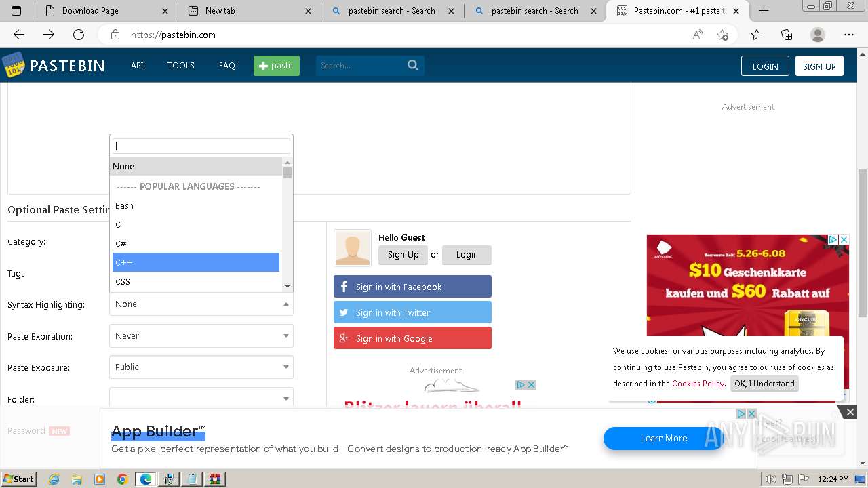Click the Pastebin logo icon

(x=13, y=65)
